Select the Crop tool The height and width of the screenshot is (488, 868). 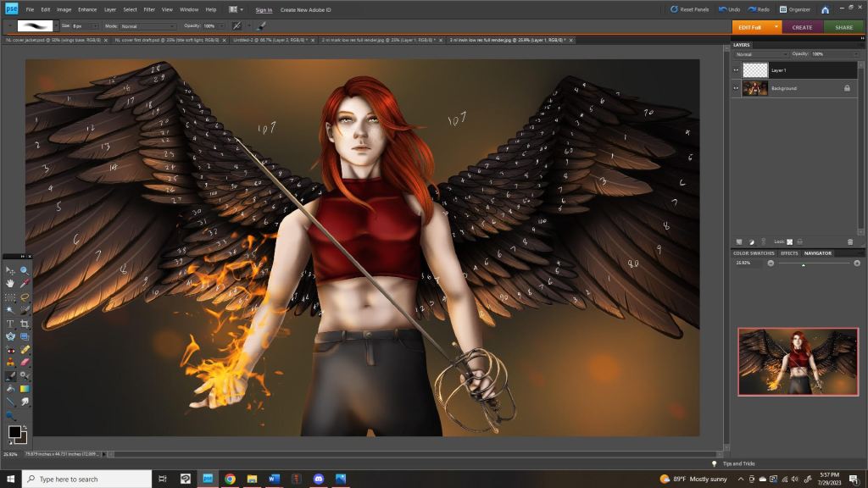point(25,324)
